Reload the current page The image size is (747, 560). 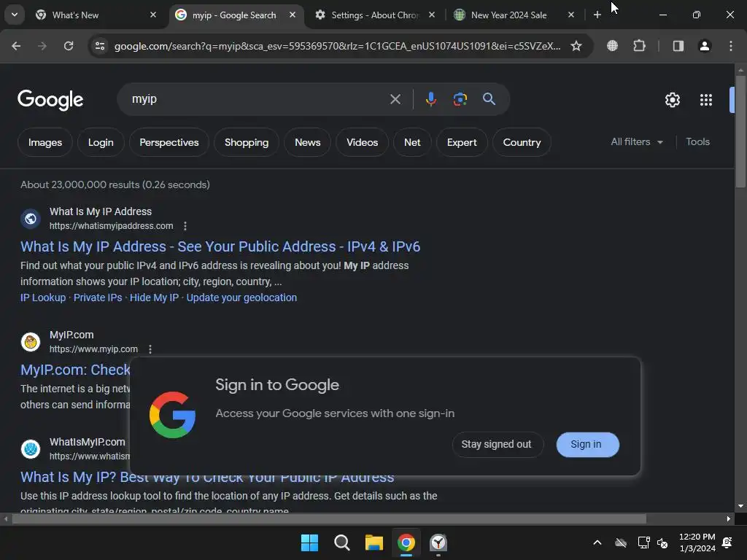[69, 46]
